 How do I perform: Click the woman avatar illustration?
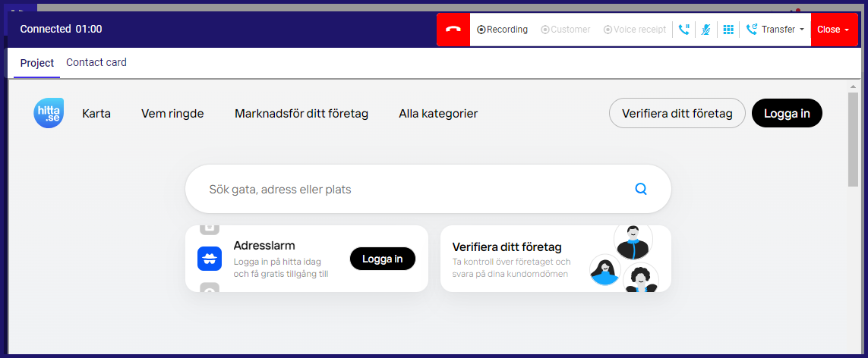pyautogui.click(x=605, y=269)
